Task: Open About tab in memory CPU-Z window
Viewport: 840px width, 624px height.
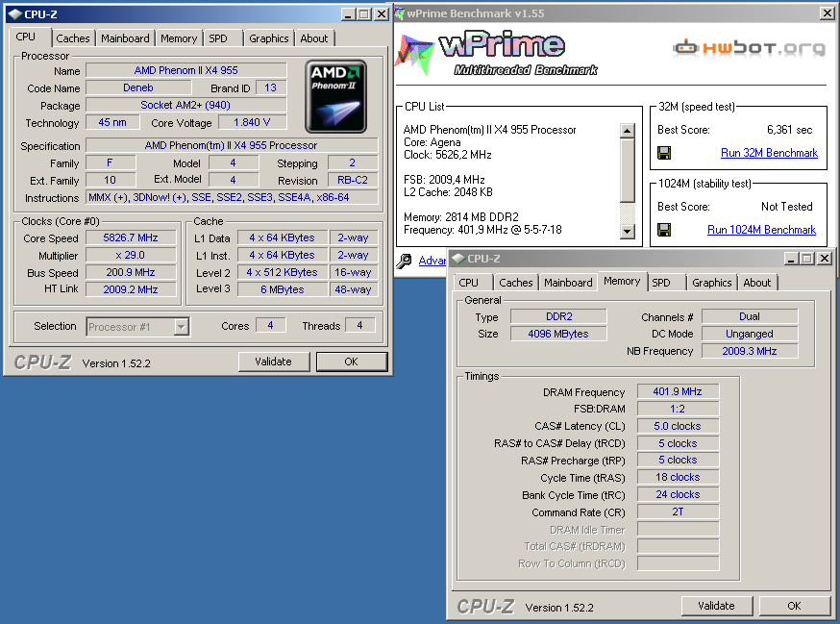Action: point(757,283)
